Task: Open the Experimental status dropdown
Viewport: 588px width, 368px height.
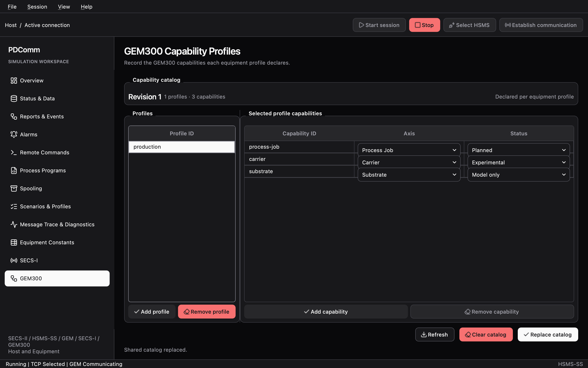Action: coord(519,162)
